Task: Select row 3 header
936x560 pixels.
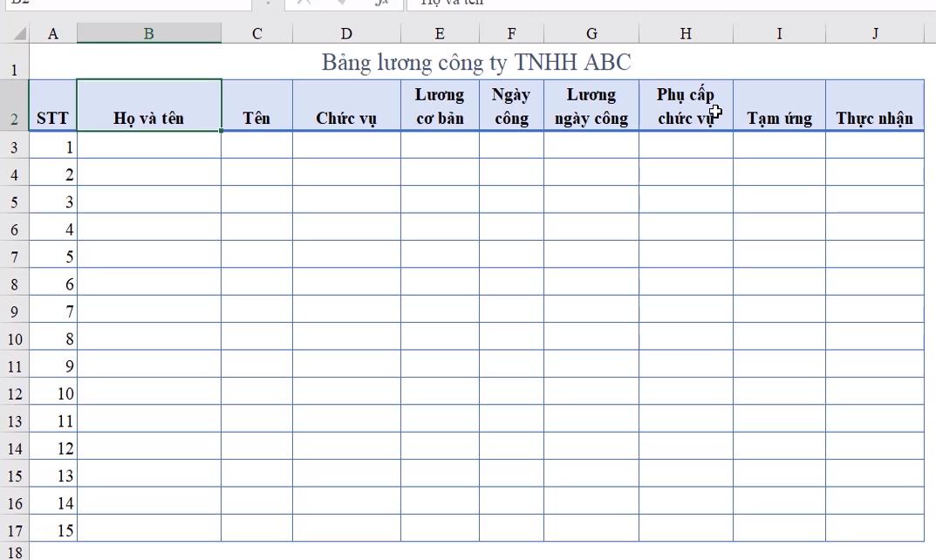Action: pos(14,145)
